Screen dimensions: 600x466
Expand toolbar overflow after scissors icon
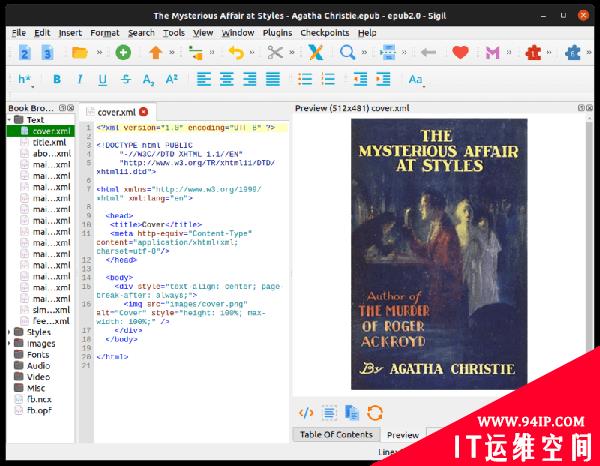click(x=292, y=52)
